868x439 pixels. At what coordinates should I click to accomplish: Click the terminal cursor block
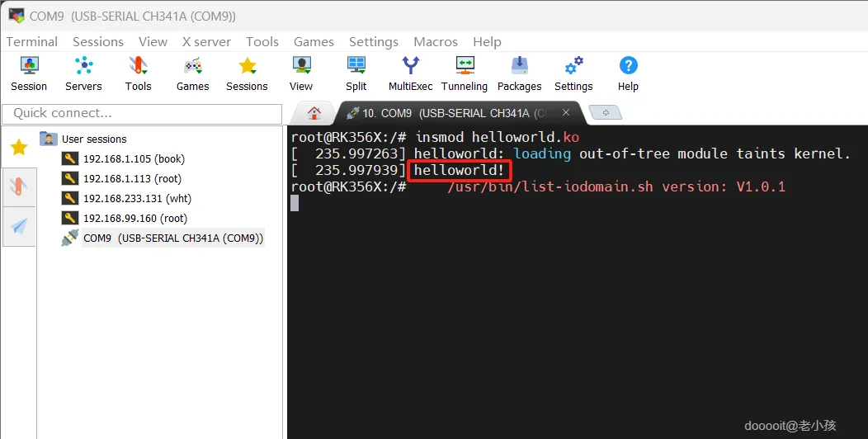click(295, 203)
